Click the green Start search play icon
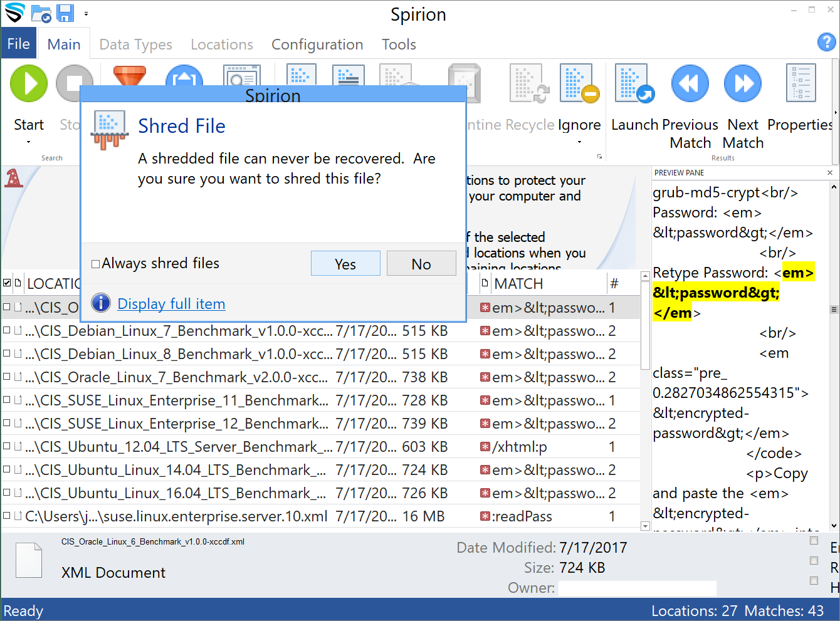This screenshot has width=840, height=621. point(29,83)
